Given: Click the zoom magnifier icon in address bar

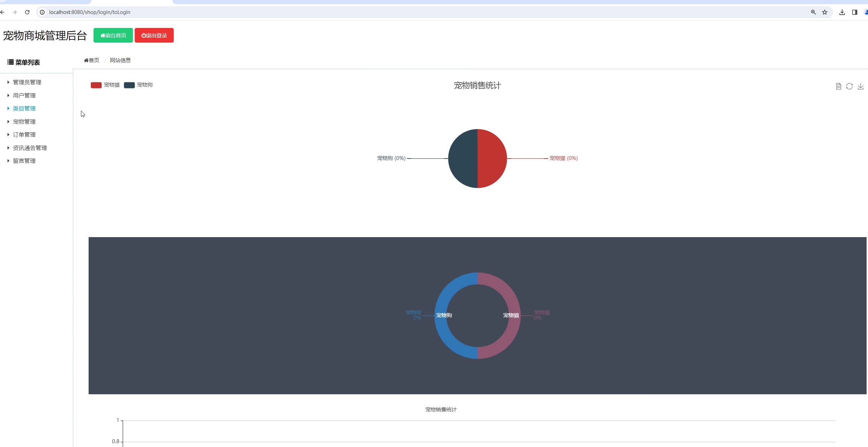Looking at the screenshot, I should click(x=813, y=12).
